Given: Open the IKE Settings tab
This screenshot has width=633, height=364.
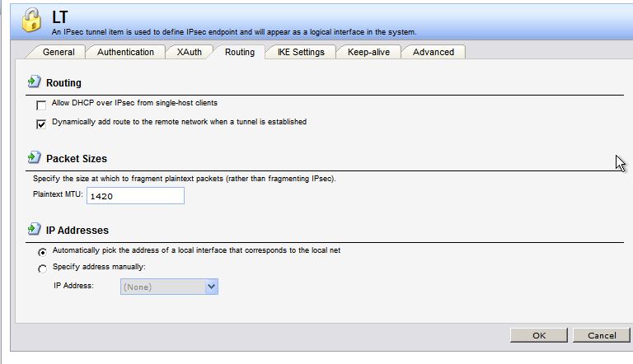Looking at the screenshot, I should (301, 52).
